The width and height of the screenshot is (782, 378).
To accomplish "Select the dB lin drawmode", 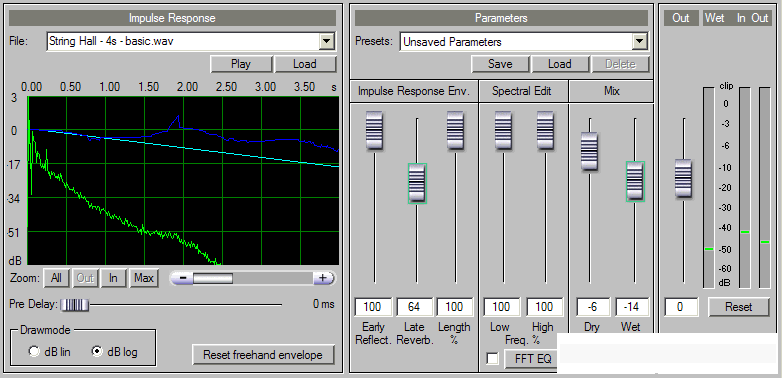I will click(34, 352).
